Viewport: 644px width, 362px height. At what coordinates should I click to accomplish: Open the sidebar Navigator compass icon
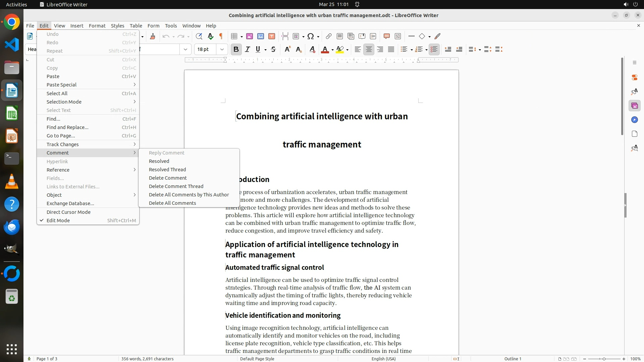[x=634, y=120]
